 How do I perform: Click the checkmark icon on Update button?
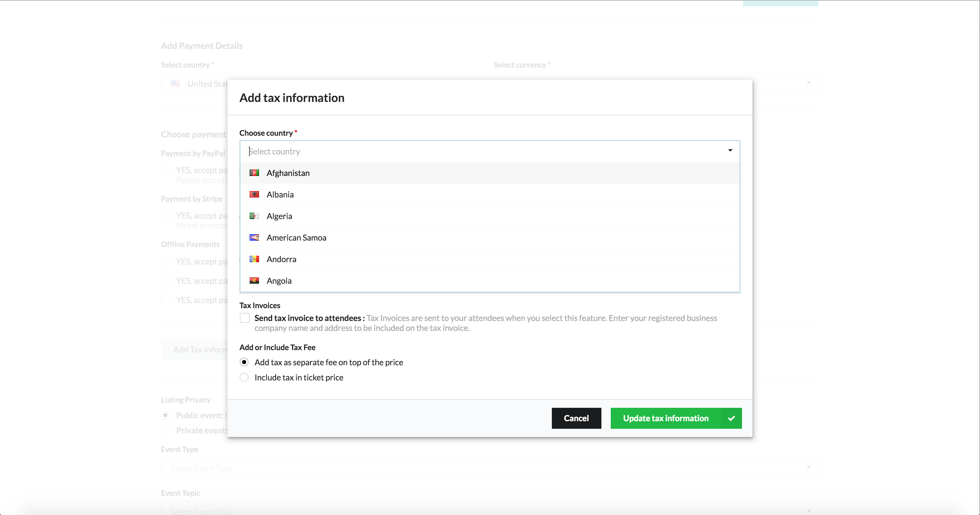pyautogui.click(x=731, y=418)
